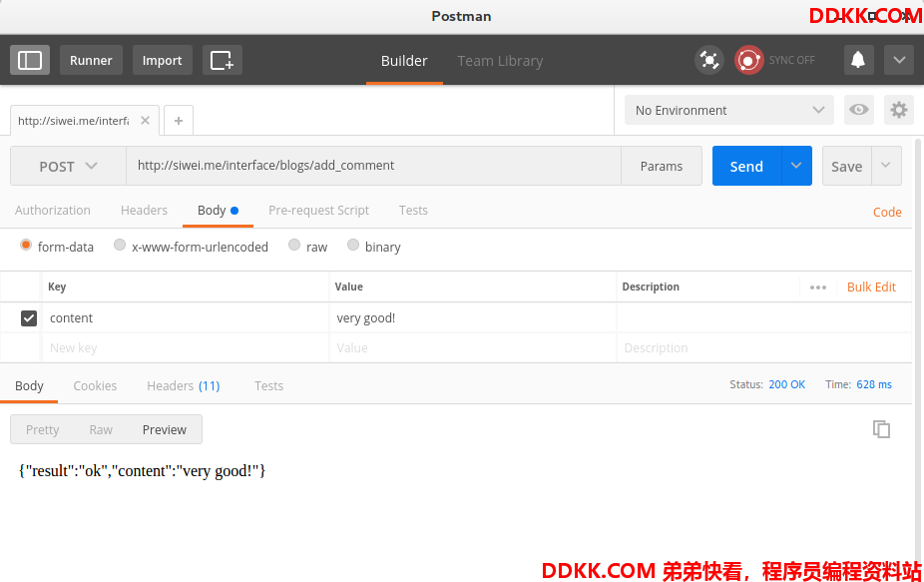The width and height of the screenshot is (924, 582).
Task: Send the request with Send button
Action: pos(746,167)
